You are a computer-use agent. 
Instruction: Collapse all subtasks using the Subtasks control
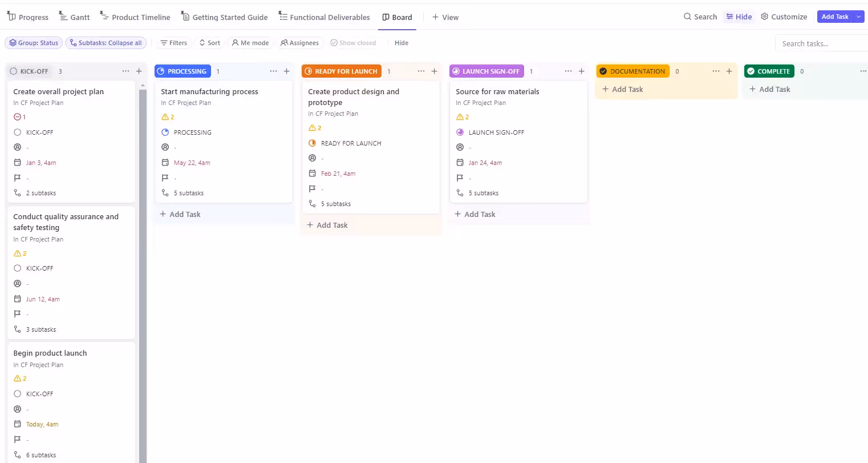[106, 42]
